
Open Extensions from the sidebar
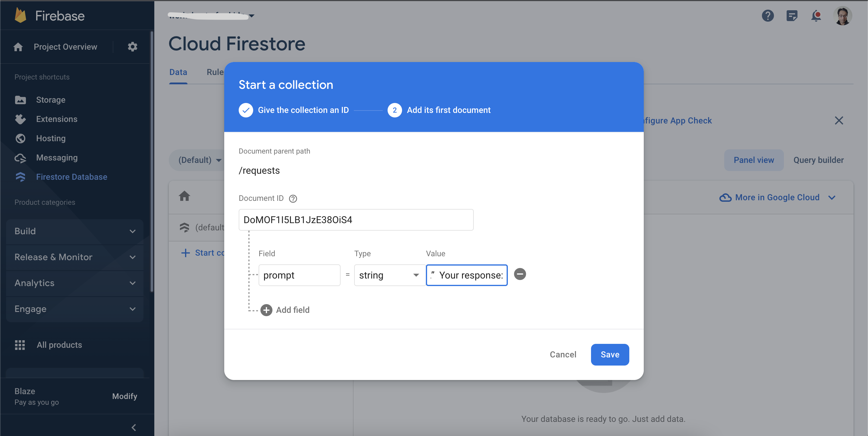coord(57,119)
